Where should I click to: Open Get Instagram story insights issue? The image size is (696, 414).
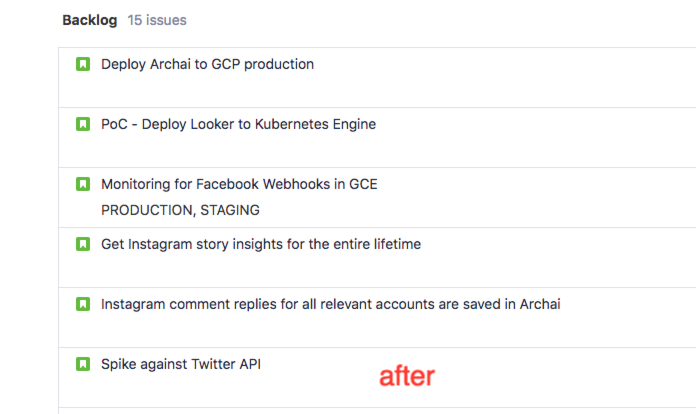261,244
